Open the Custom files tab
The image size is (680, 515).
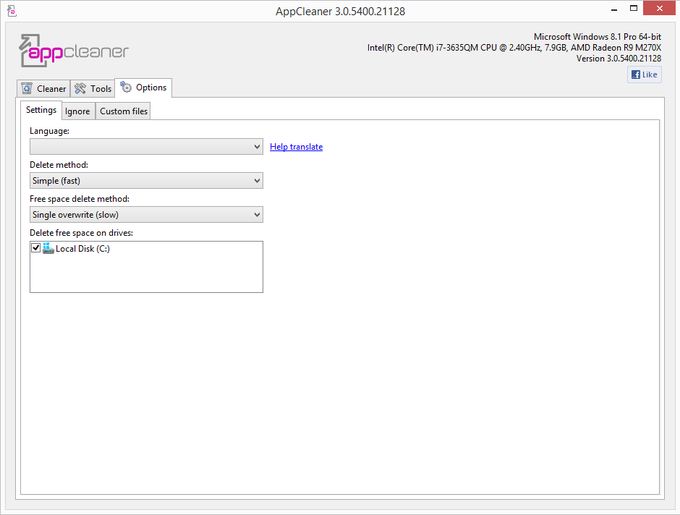123,111
